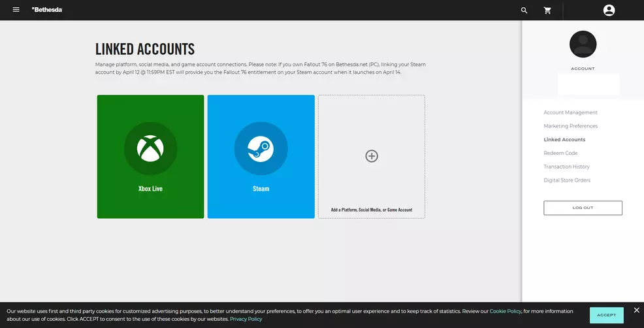The image size is (644, 328).
Task: Open the shopping cart icon
Action: 547,10
